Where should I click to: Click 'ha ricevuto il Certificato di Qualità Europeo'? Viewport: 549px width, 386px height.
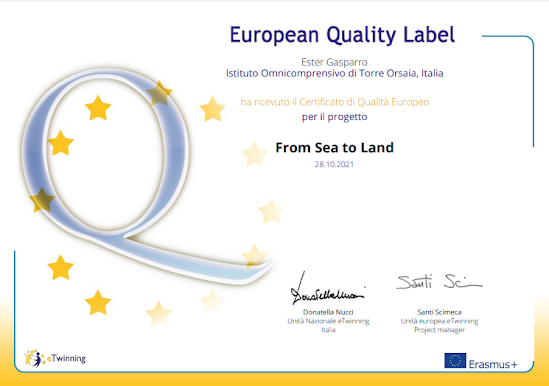point(335,102)
